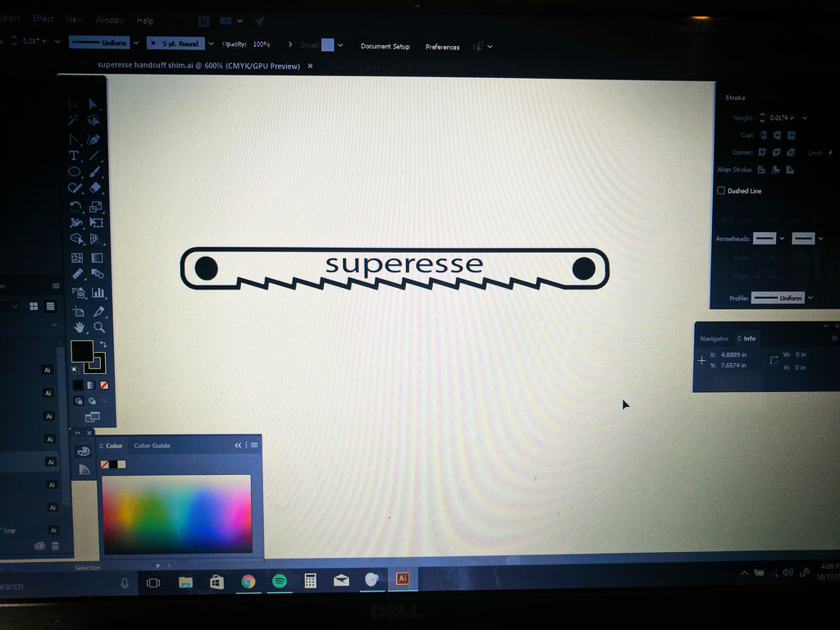Open Preferences from the control bar
The height and width of the screenshot is (630, 840).
click(x=442, y=47)
